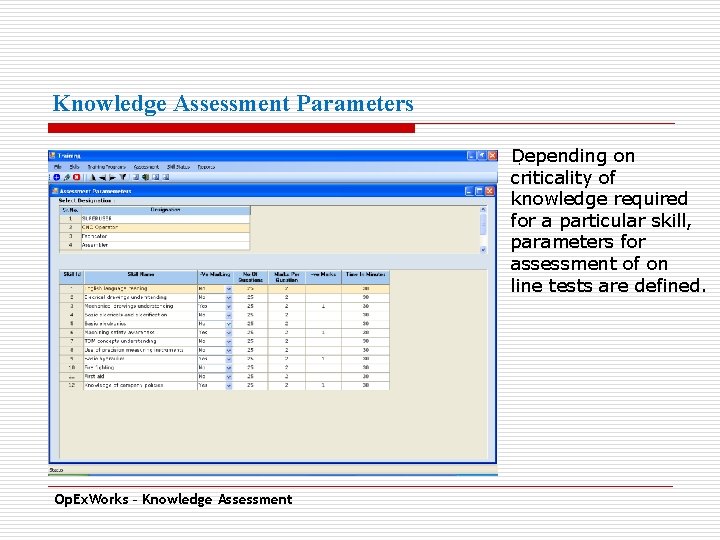Open -Ve Marking dropdown for English language reading

pyautogui.click(x=229, y=289)
